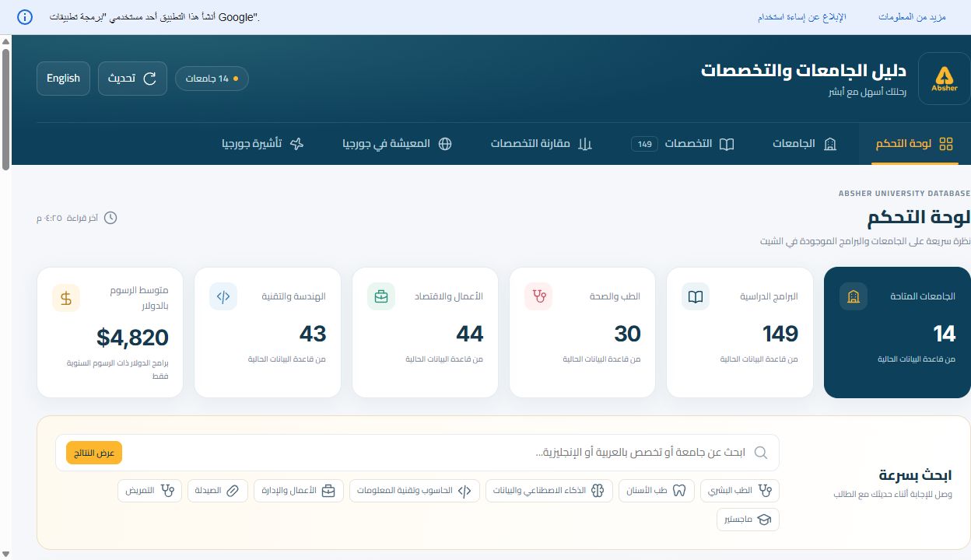Open the مزيد من المعلومات link
Image resolution: width=971 pixels, height=560 pixels.
click(x=912, y=17)
